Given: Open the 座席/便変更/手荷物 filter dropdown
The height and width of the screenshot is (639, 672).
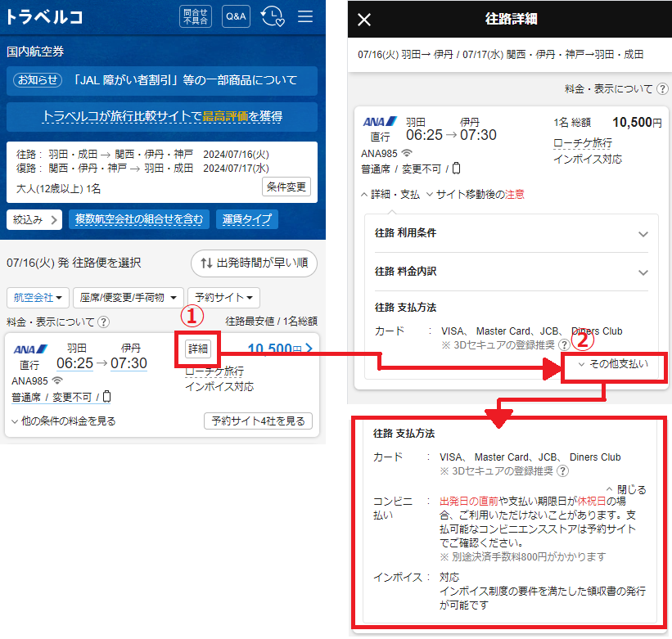Looking at the screenshot, I should pos(128,297).
